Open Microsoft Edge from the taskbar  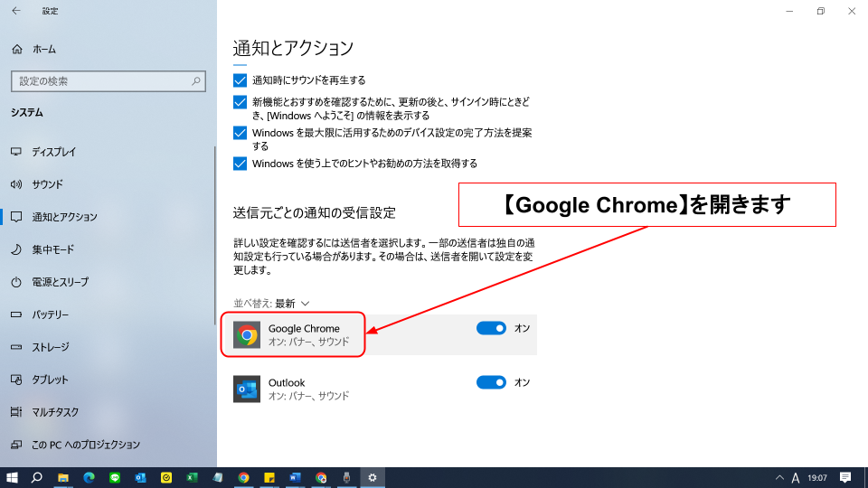(x=89, y=477)
